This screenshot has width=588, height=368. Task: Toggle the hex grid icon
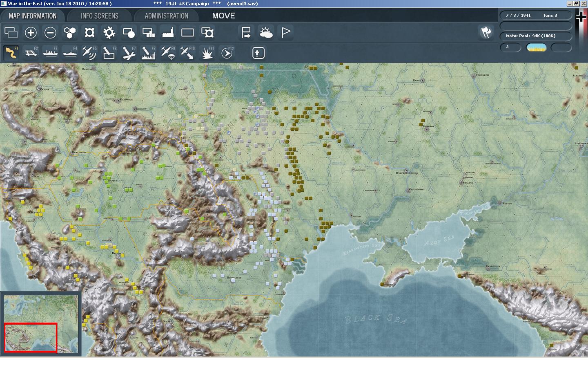point(70,32)
